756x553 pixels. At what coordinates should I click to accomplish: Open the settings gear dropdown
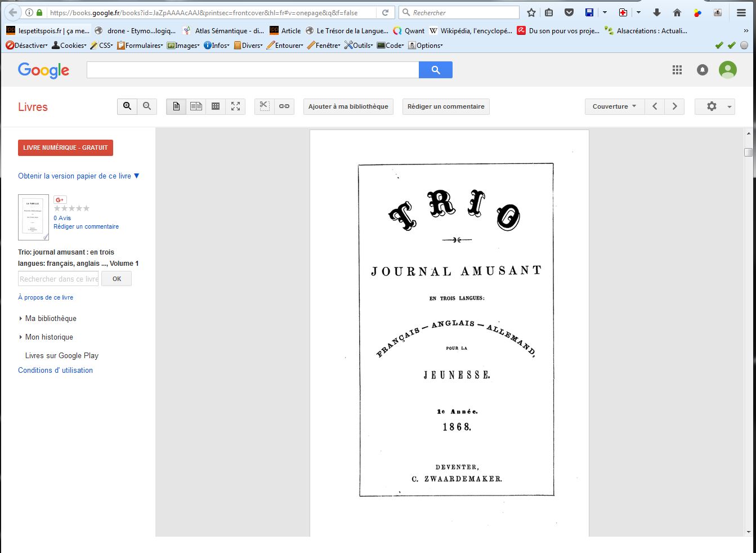point(714,106)
